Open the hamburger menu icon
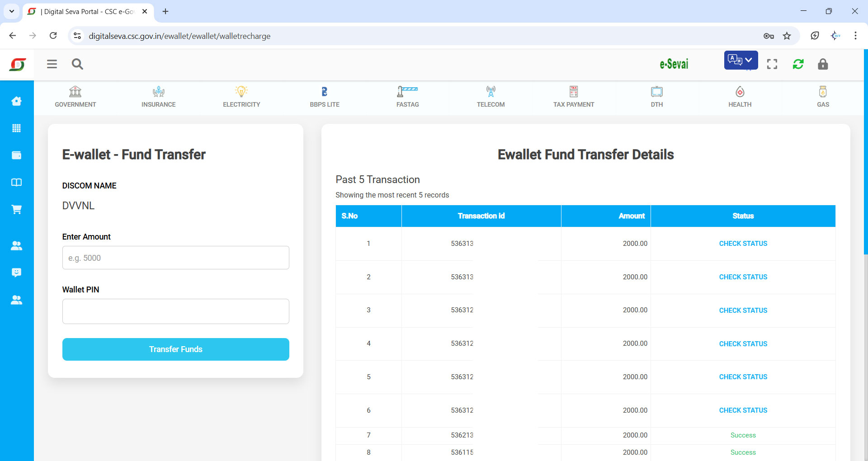The image size is (868, 461). 52,64
